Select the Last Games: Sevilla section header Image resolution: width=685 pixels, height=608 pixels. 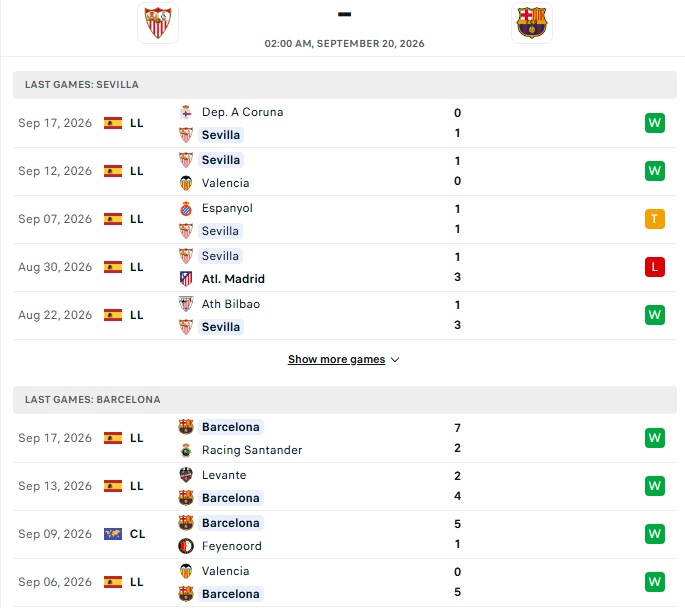pos(345,85)
